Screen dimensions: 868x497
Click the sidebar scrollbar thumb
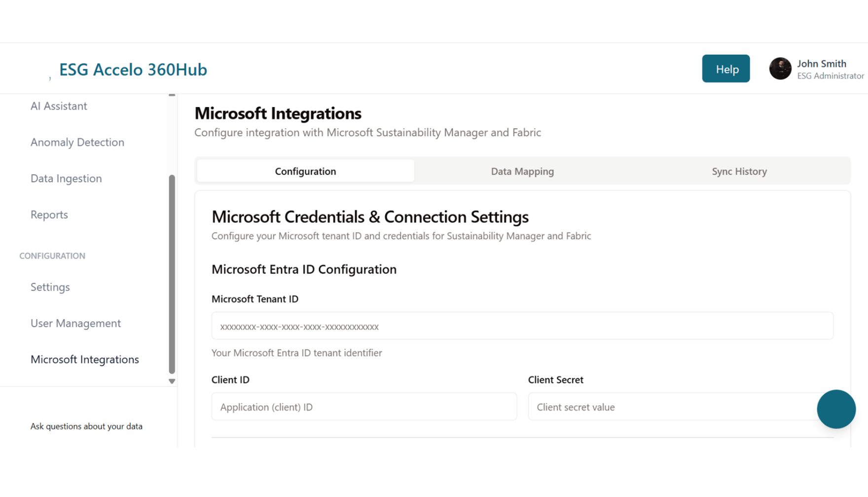pos(172,274)
